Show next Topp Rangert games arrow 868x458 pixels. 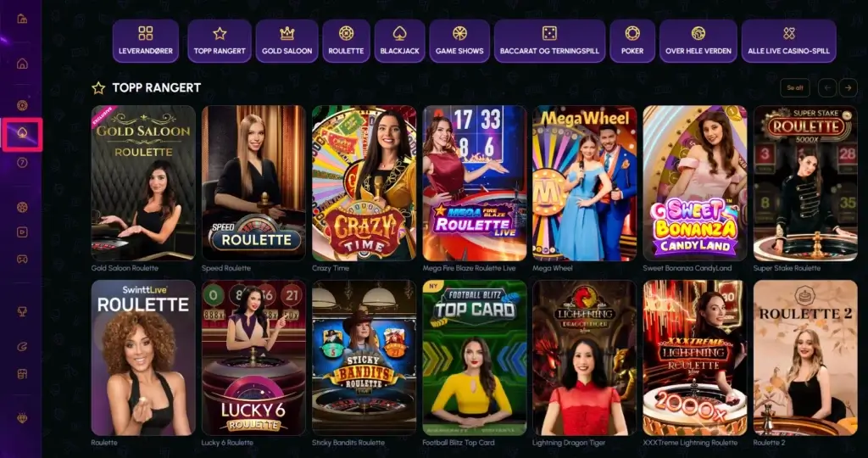pyautogui.click(x=848, y=87)
